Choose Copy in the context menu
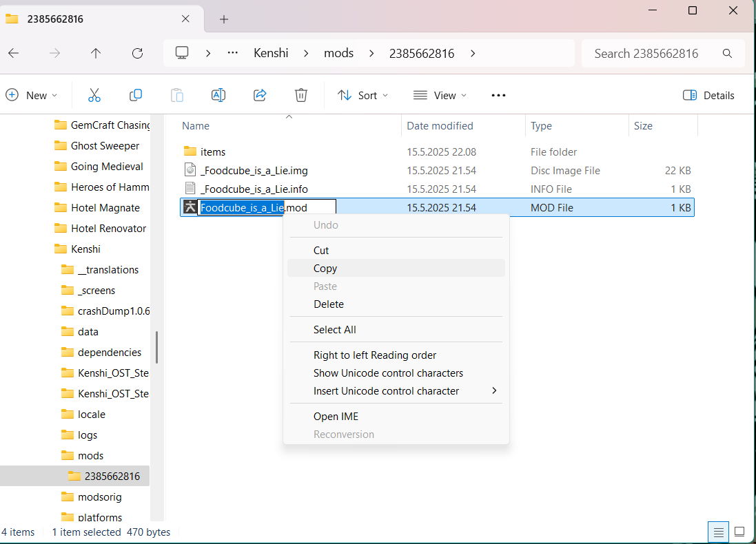Image resolution: width=756 pixels, height=544 pixels. [396, 268]
